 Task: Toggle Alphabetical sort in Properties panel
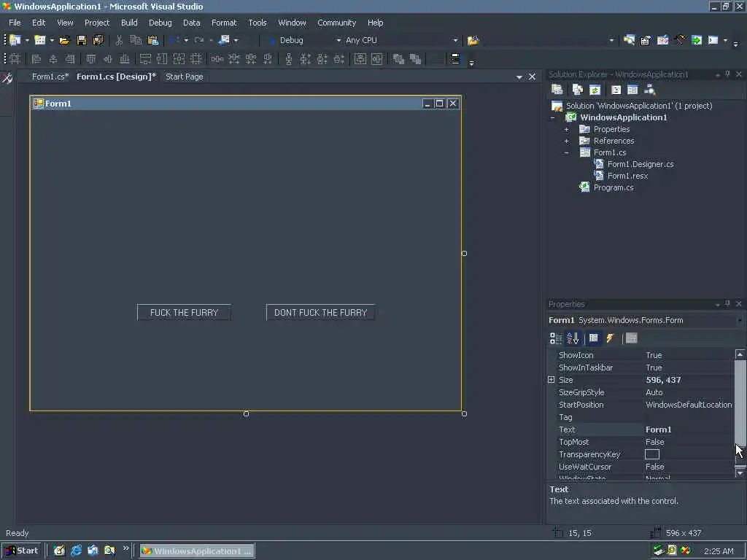[573, 338]
